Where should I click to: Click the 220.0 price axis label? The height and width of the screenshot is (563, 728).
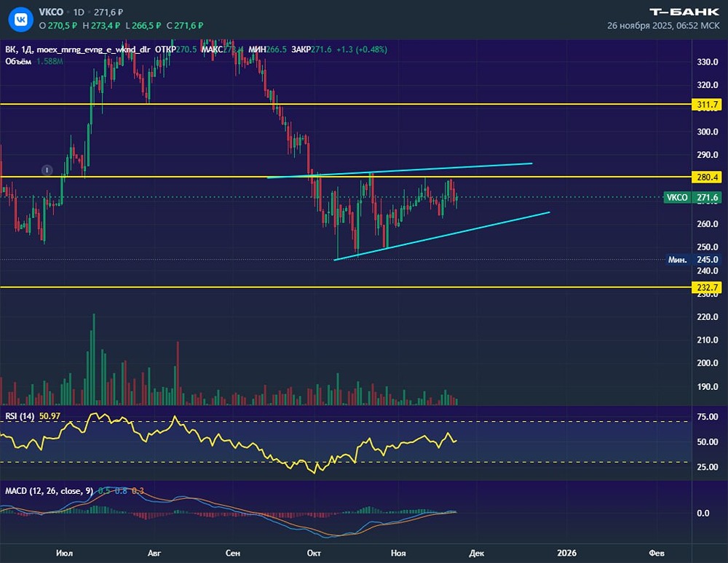pos(707,317)
